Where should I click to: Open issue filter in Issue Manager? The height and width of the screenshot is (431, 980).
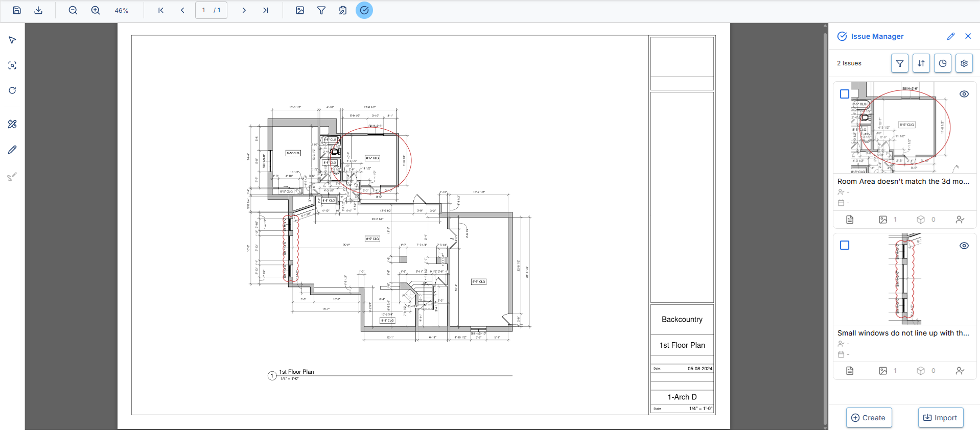(x=900, y=63)
